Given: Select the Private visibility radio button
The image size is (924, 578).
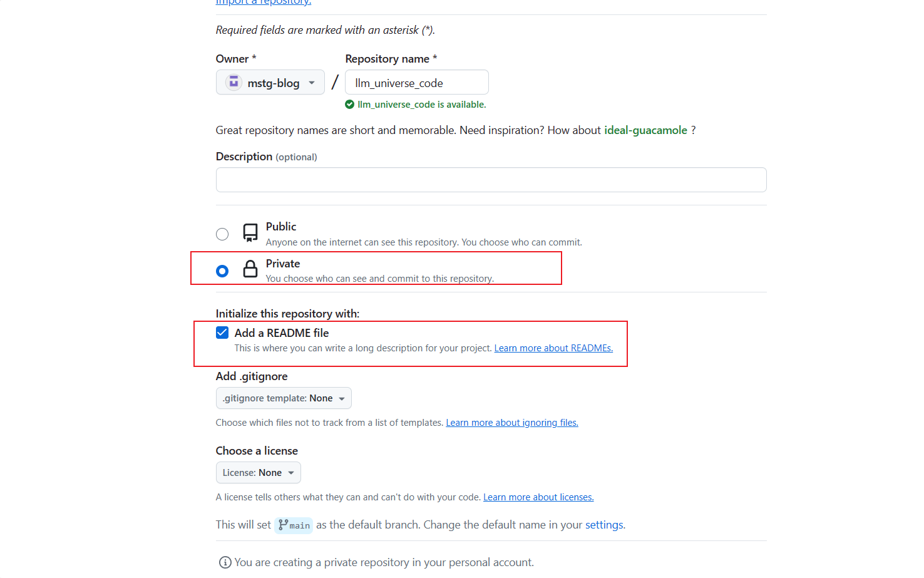Looking at the screenshot, I should pyautogui.click(x=222, y=271).
